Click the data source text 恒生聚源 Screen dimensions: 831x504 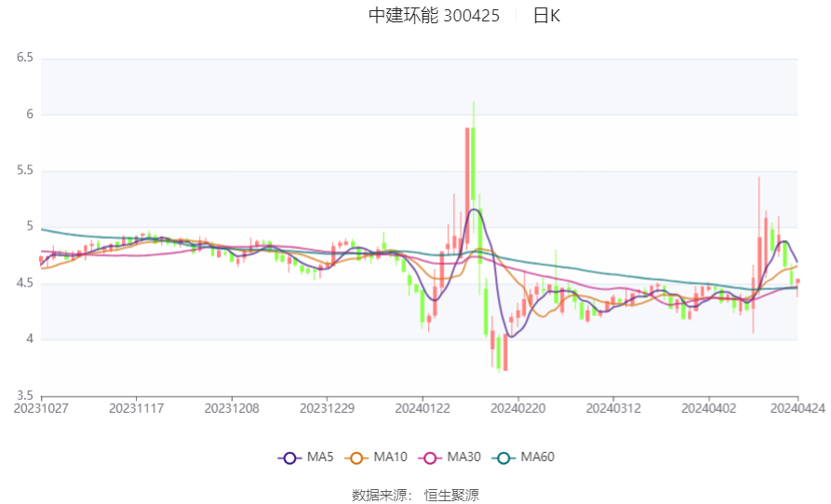[x=451, y=496]
